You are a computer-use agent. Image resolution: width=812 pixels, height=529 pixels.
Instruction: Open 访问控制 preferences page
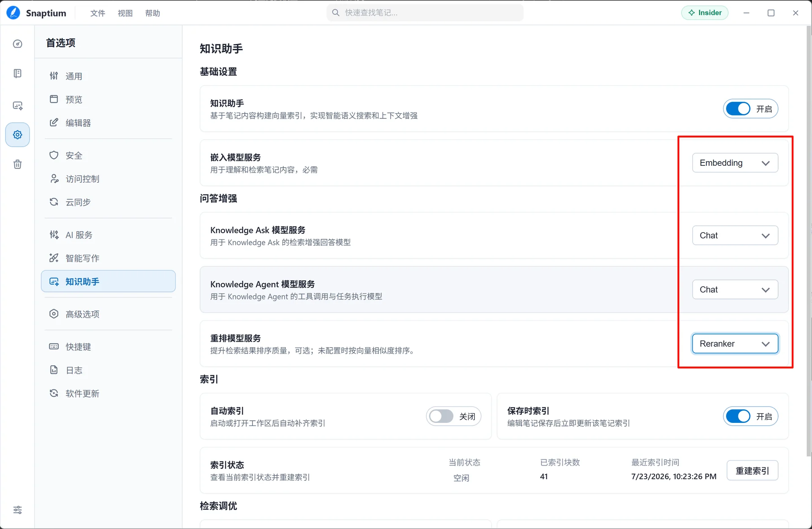[x=108, y=179]
